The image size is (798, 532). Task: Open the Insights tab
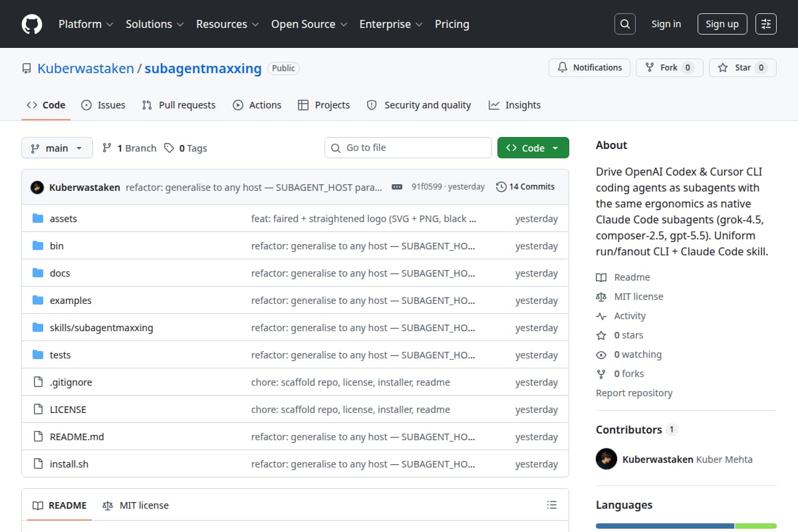(x=515, y=105)
